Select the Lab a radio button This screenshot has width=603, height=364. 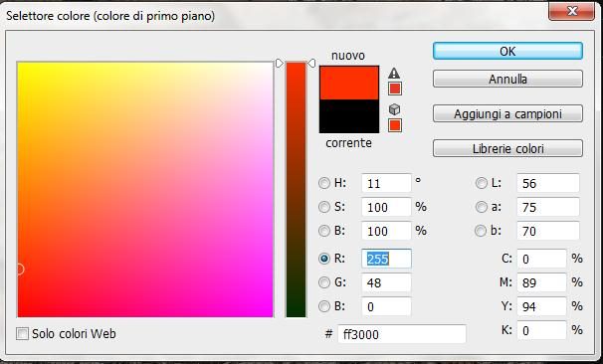pyautogui.click(x=481, y=207)
